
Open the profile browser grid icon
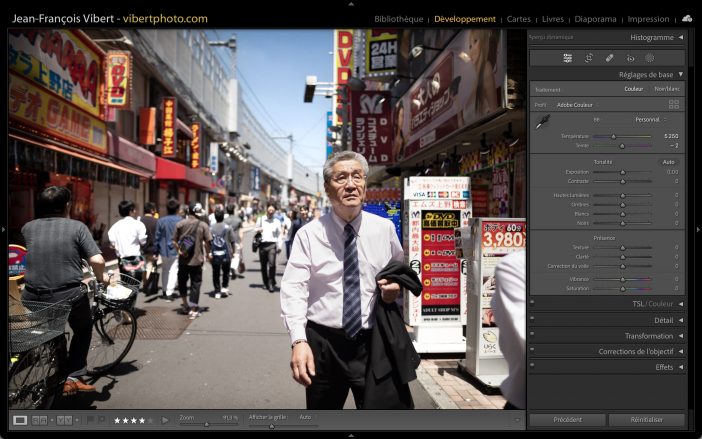point(674,104)
